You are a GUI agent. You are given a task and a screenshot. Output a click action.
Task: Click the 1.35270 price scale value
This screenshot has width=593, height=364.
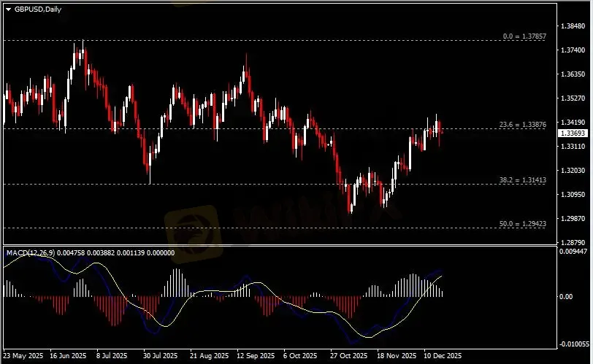(x=573, y=98)
